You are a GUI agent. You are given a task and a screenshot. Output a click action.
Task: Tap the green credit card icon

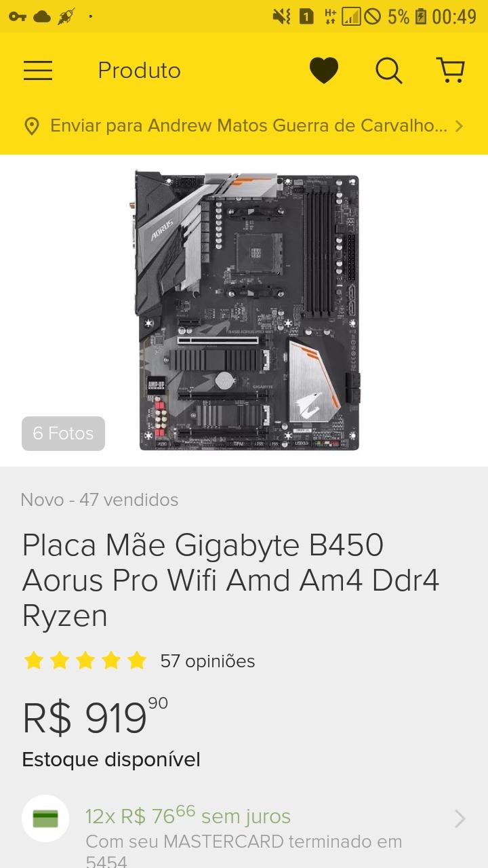pos(45,818)
